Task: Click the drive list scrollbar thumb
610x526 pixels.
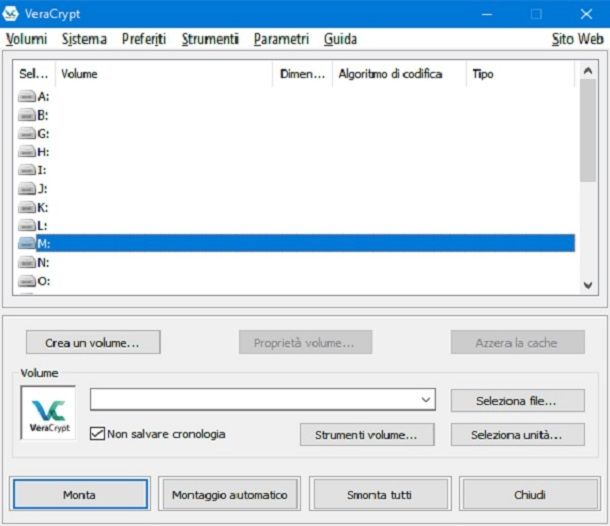Action: pyautogui.click(x=587, y=130)
